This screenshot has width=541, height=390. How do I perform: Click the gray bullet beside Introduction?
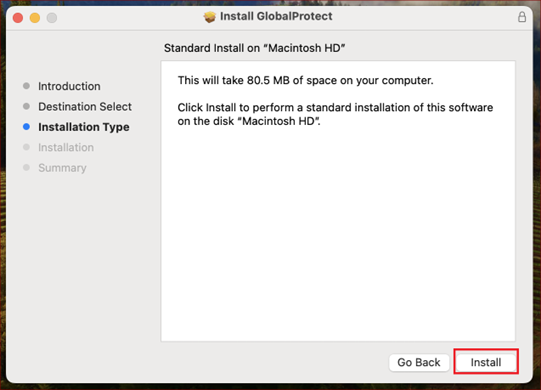click(26, 86)
